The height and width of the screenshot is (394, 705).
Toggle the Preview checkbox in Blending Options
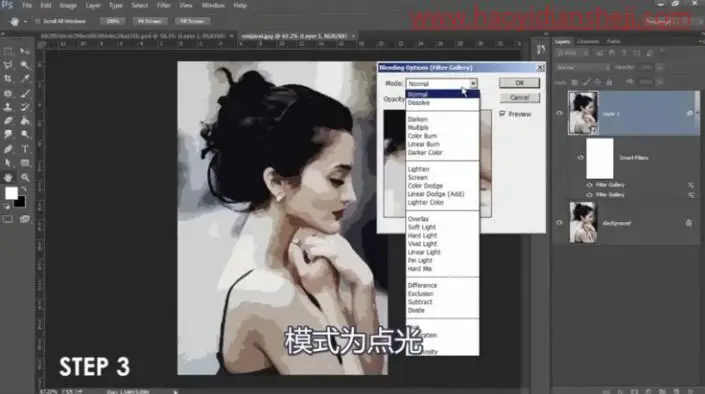coord(503,114)
